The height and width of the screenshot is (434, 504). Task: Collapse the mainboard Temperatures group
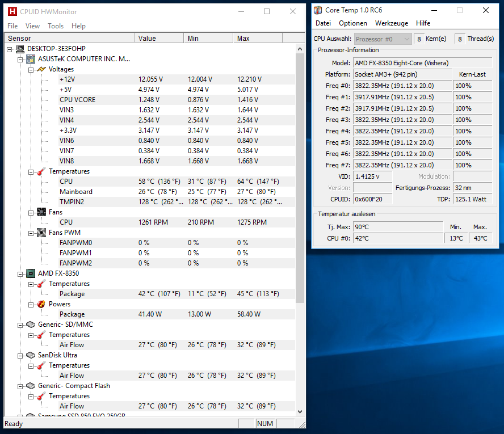point(31,172)
